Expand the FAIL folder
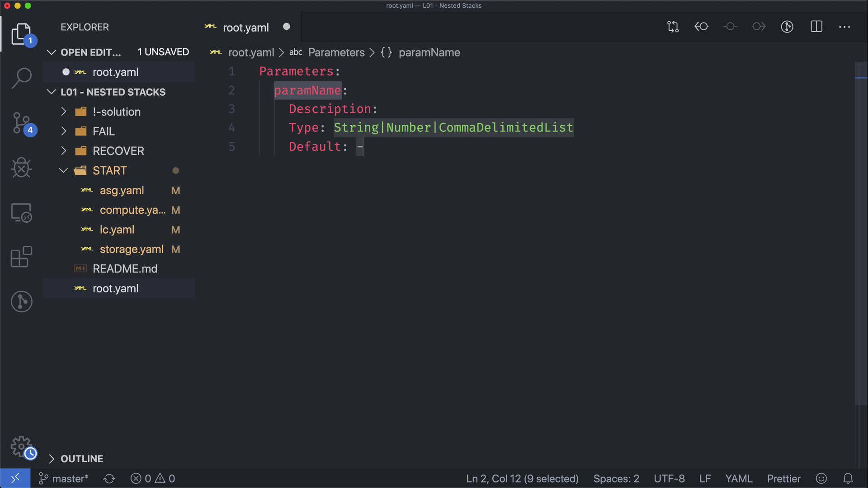 coord(104,131)
